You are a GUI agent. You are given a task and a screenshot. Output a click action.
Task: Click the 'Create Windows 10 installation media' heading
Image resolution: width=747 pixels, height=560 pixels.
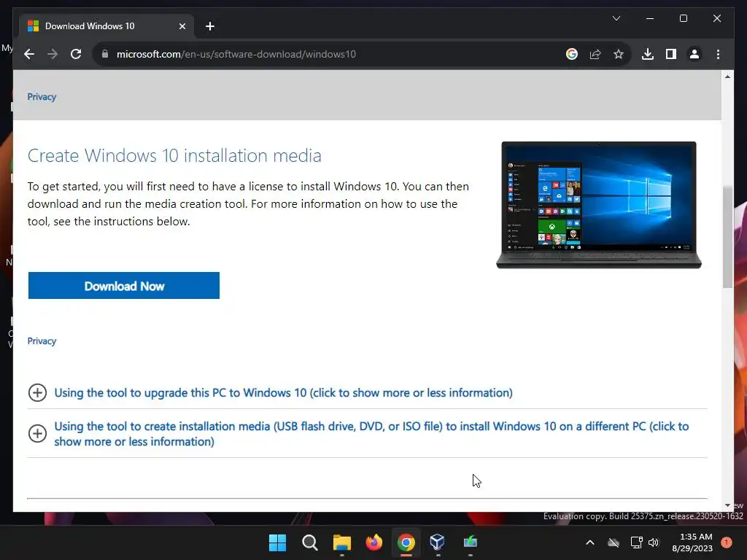(174, 156)
